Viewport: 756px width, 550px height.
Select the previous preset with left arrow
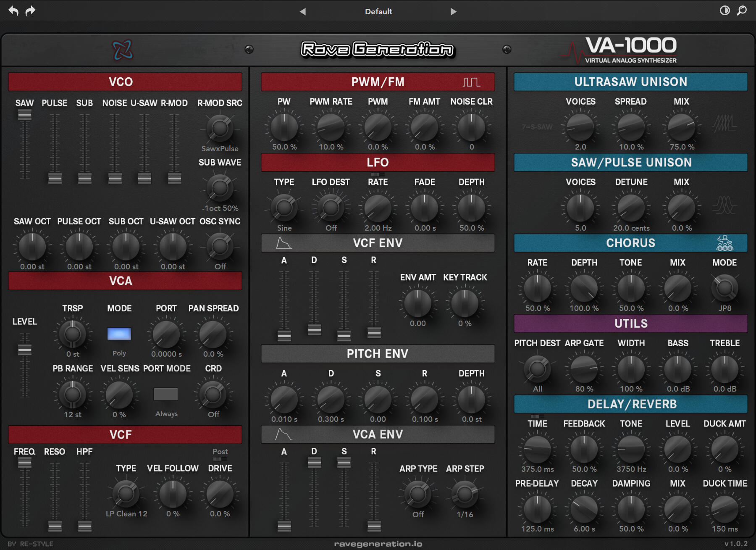click(x=302, y=12)
